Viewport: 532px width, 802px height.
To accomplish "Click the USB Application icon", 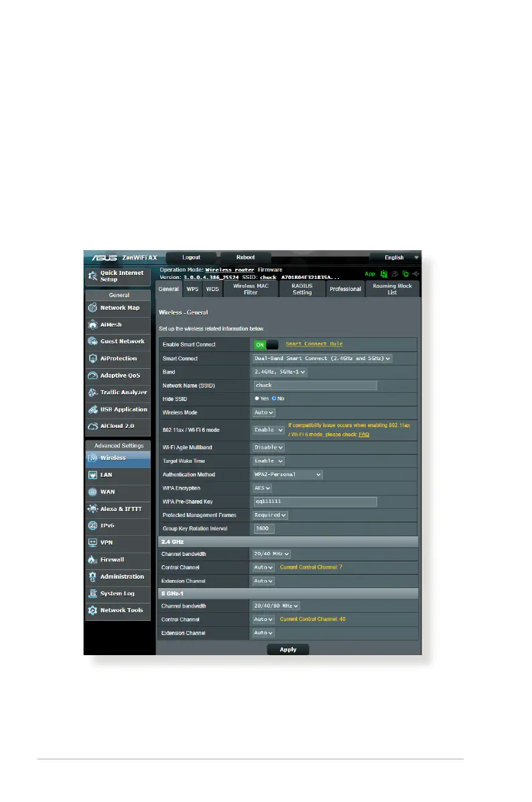I will pos(92,410).
